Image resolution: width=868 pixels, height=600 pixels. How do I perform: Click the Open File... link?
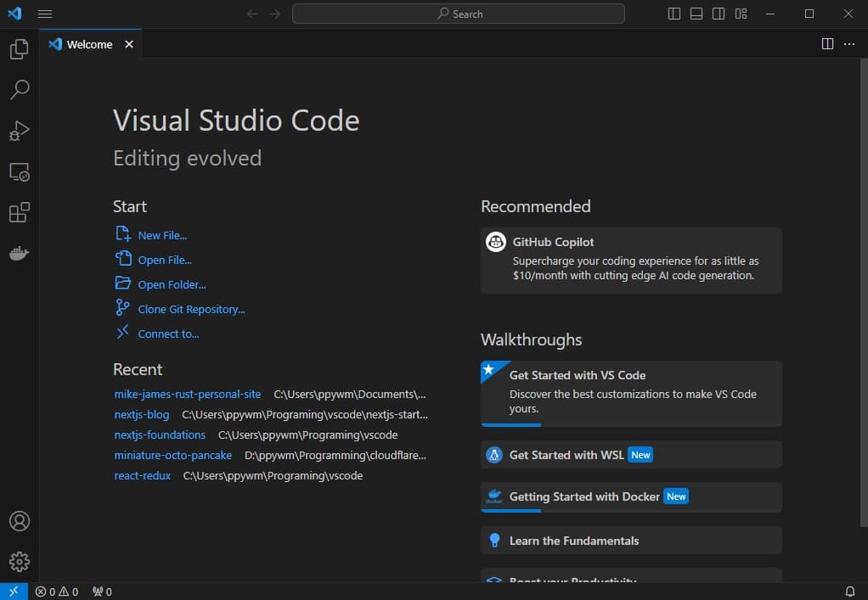pyautogui.click(x=165, y=260)
